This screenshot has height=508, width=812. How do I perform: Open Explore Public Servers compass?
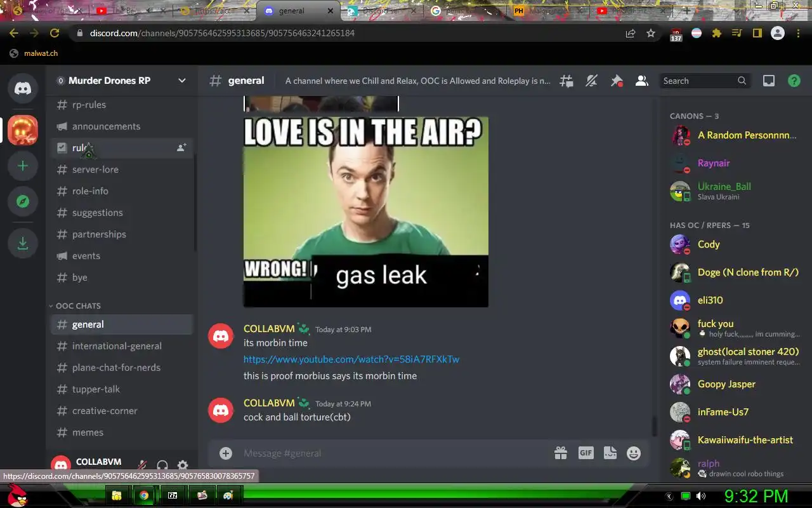pyautogui.click(x=23, y=201)
